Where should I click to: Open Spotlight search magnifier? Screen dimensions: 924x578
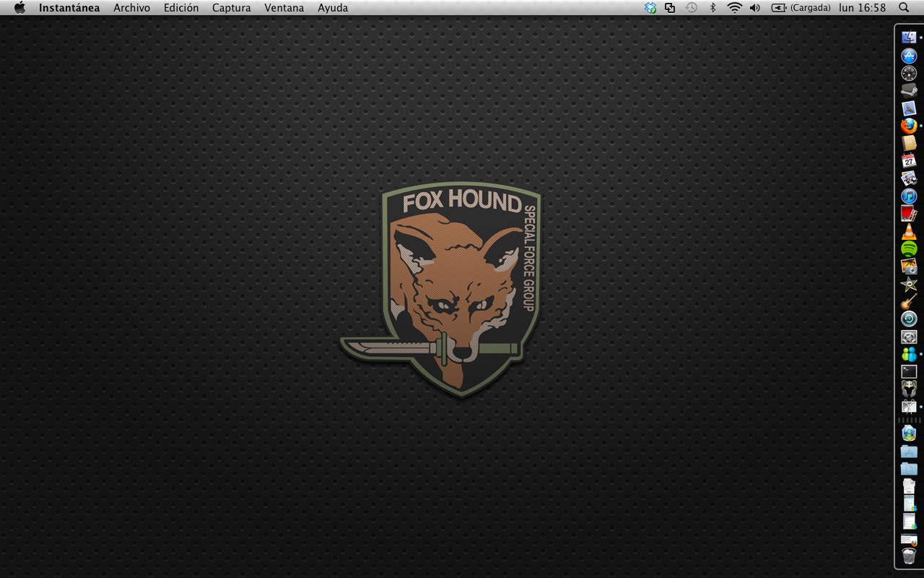point(904,8)
